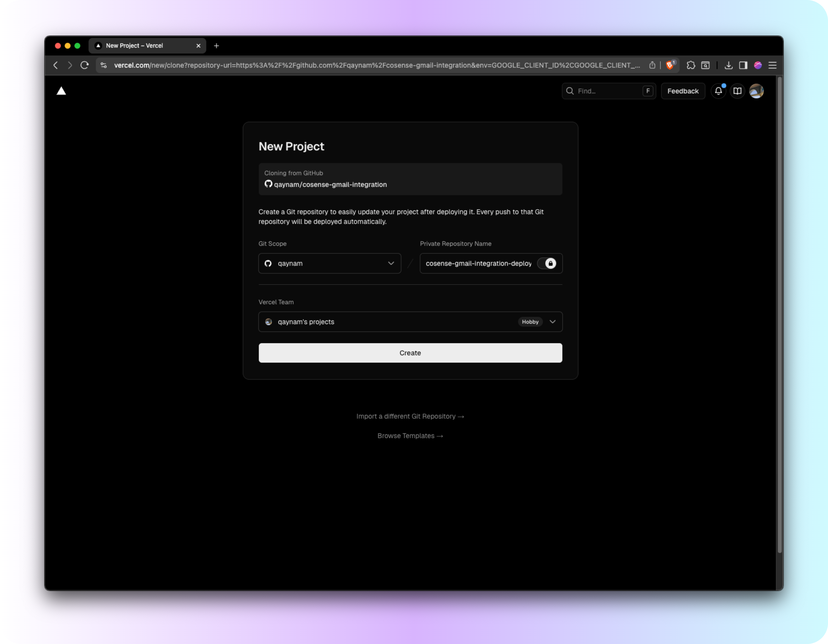This screenshot has height=644, width=828.
Task: Click the share icon in address bar
Action: pyautogui.click(x=652, y=65)
